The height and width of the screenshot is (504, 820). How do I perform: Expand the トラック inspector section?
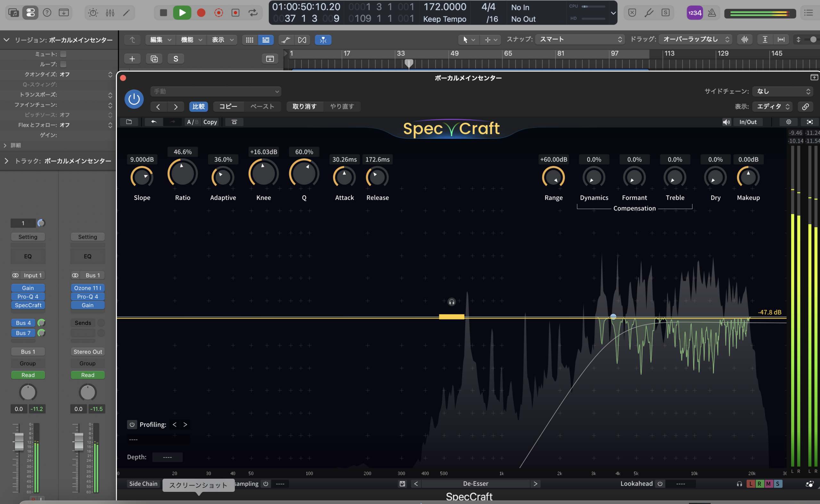coord(6,161)
